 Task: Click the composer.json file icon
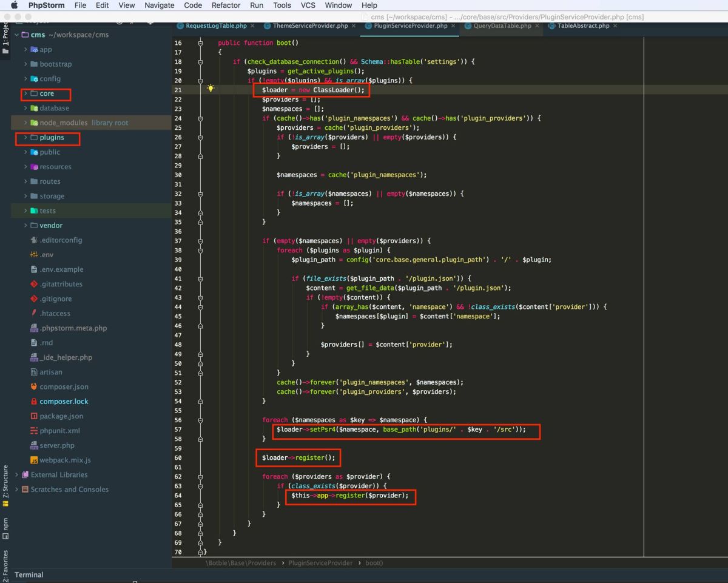click(x=34, y=387)
